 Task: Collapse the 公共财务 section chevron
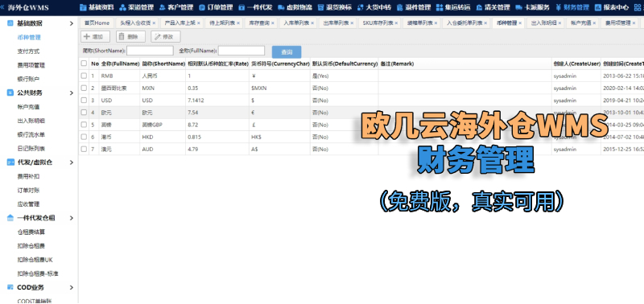coord(72,92)
